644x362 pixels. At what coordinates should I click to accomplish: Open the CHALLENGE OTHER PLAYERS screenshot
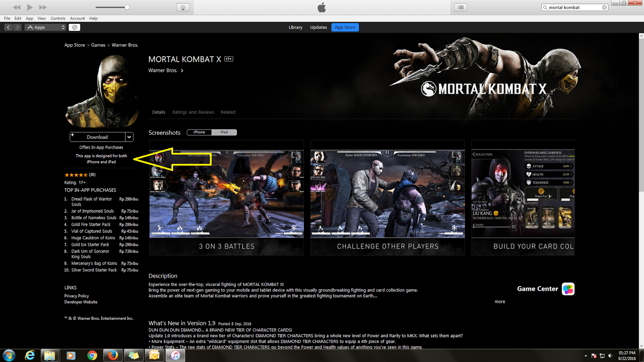coord(388,197)
